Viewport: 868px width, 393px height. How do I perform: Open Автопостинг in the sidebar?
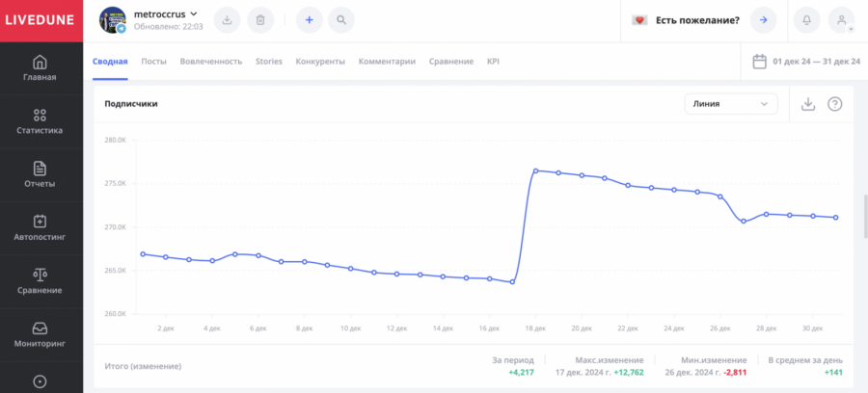[x=40, y=227]
